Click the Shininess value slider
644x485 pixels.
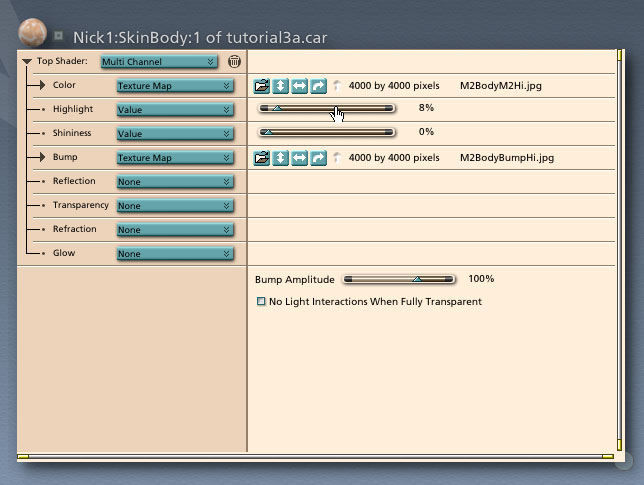point(327,132)
